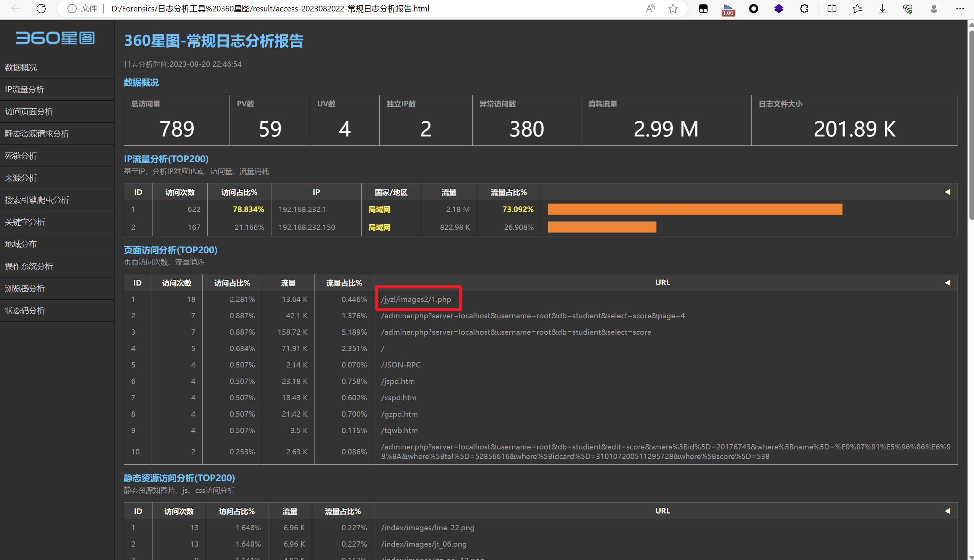The width and height of the screenshot is (974, 560).
Task: Open 状态码分析 in the sidebar
Action: (57, 311)
